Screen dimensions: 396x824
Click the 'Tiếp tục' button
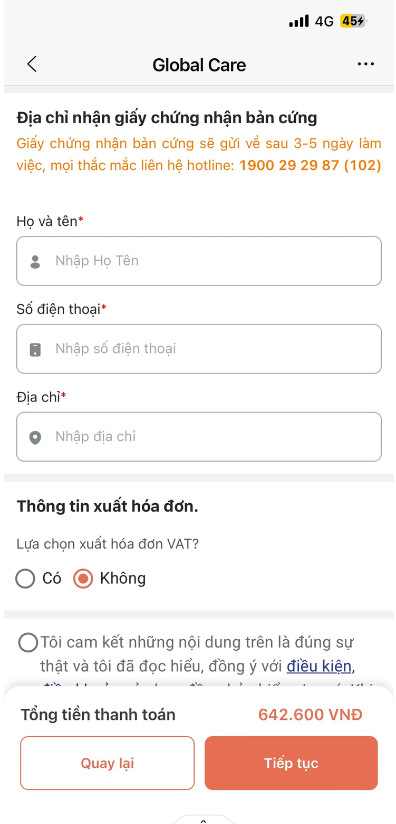(x=291, y=763)
